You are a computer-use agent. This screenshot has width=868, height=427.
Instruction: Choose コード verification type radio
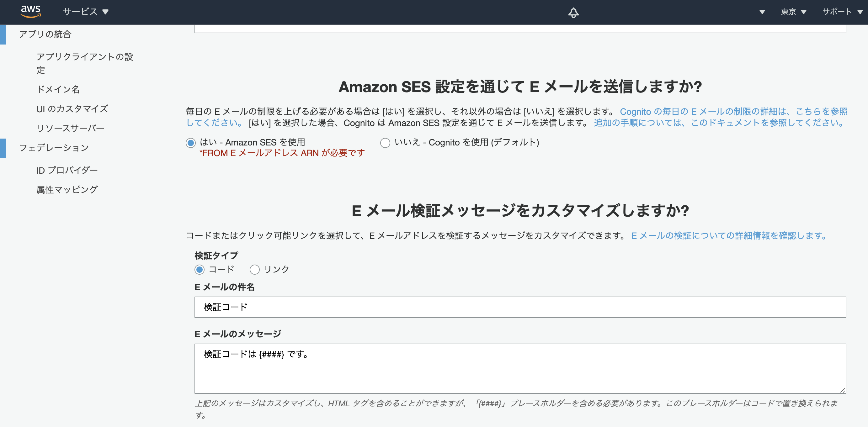(200, 269)
